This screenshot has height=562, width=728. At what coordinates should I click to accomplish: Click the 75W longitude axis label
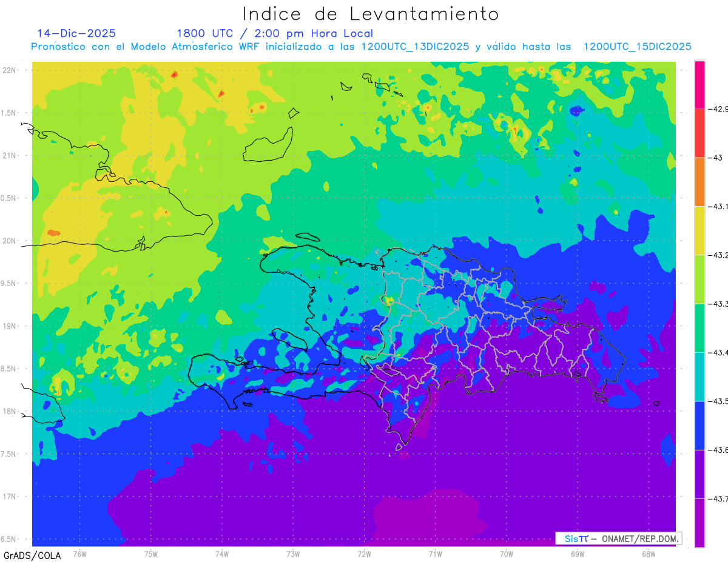coord(151,554)
